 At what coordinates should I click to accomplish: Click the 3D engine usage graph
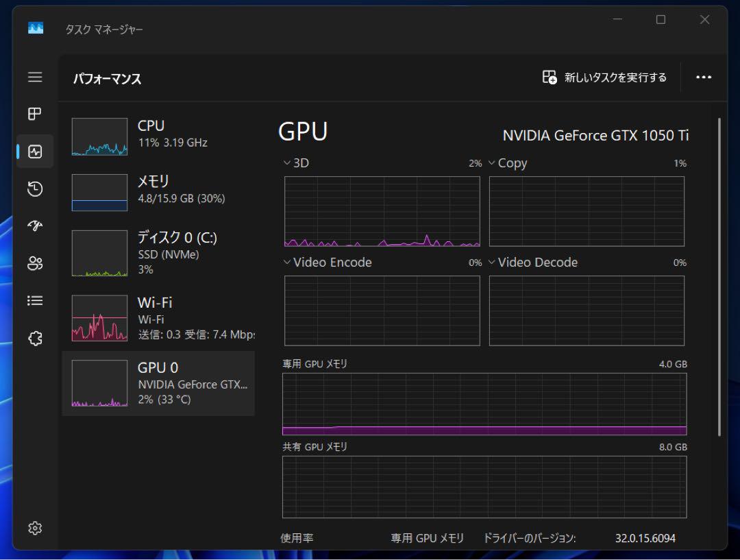pyautogui.click(x=382, y=212)
